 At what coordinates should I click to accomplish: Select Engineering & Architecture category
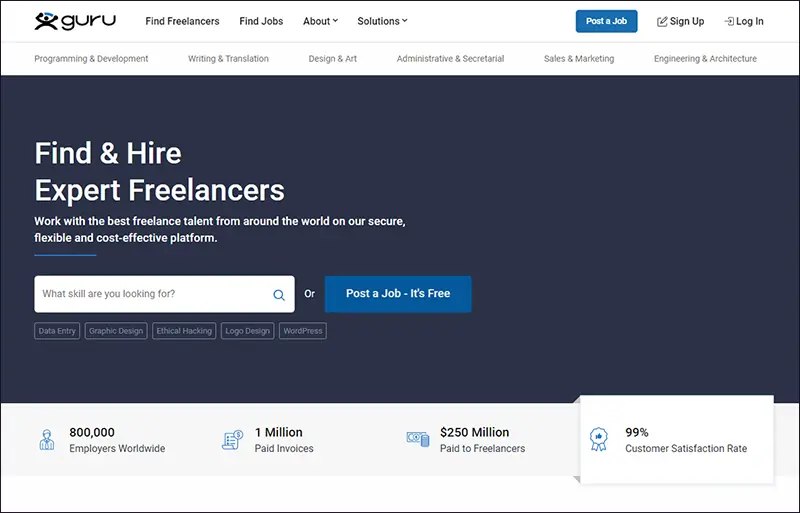coord(706,59)
